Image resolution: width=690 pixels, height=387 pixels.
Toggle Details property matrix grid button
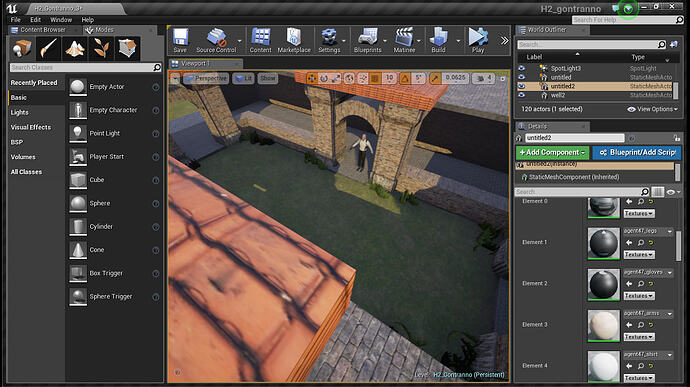[x=658, y=192]
